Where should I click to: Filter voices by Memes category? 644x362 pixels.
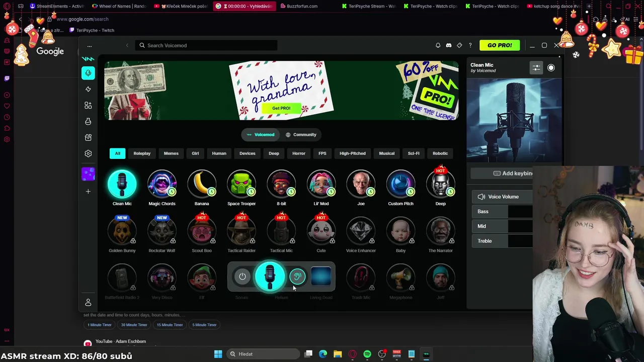tap(171, 153)
